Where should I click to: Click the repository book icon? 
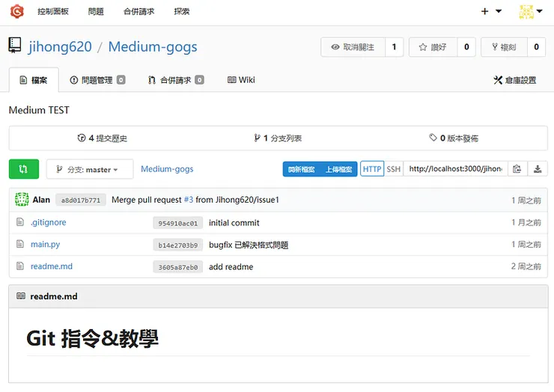(x=15, y=46)
